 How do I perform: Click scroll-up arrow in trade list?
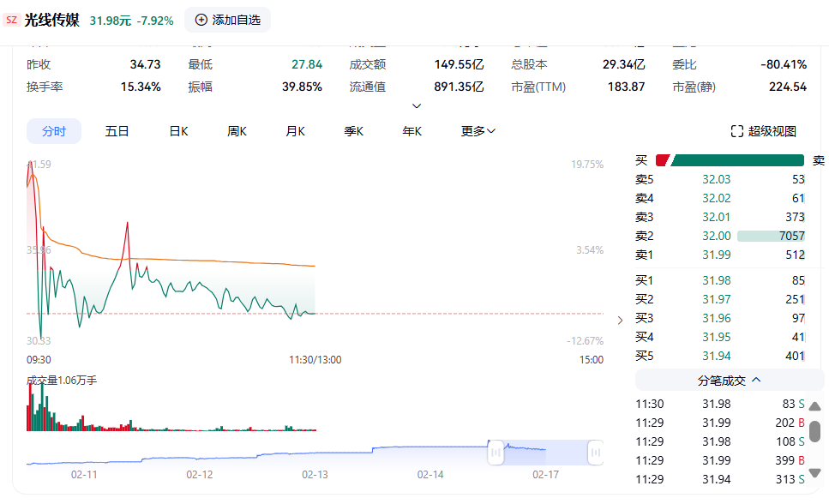(814, 406)
